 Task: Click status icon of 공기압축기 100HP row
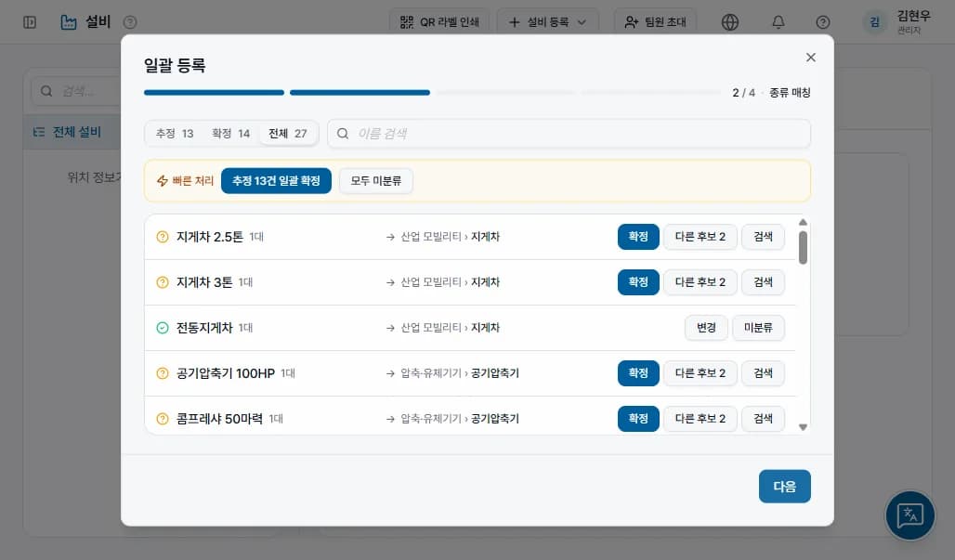(x=162, y=373)
